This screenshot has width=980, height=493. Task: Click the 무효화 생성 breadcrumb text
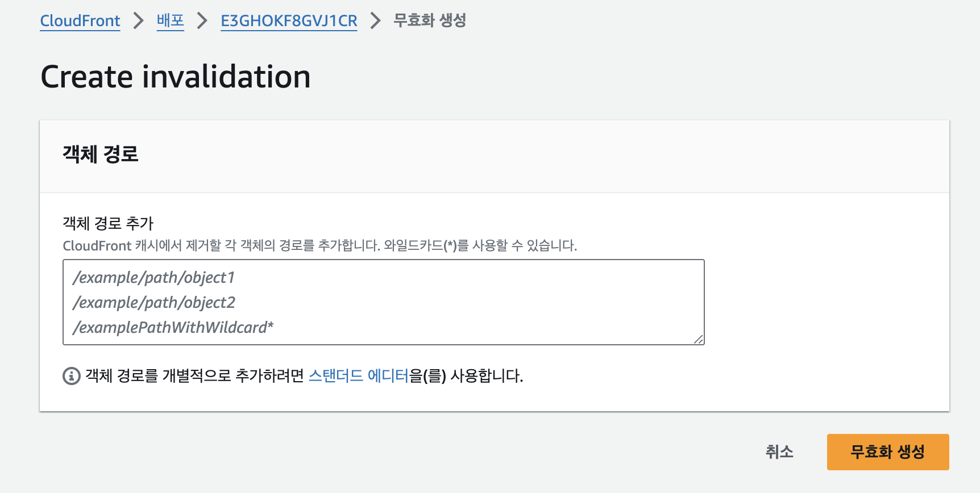pos(430,21)
